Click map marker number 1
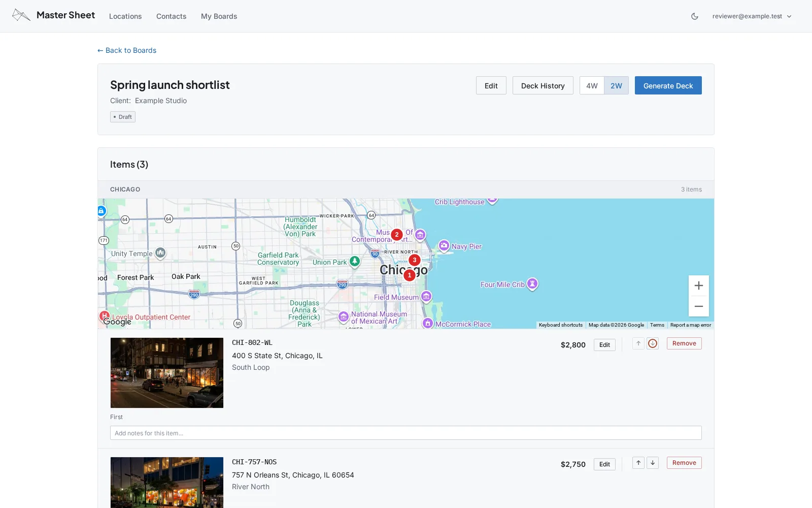The width and height of the screenshot is (812, 508). click(x=410, y=275)
